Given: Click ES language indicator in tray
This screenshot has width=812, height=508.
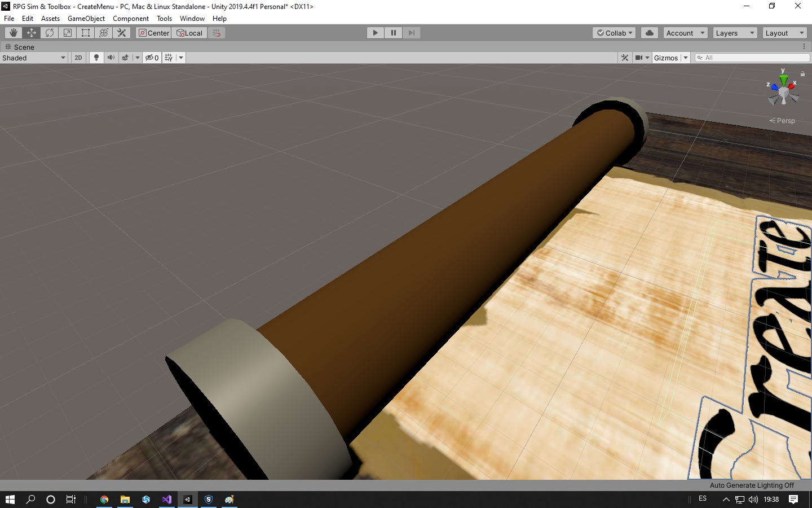Looking at the screenshot, I should [703, 499].
